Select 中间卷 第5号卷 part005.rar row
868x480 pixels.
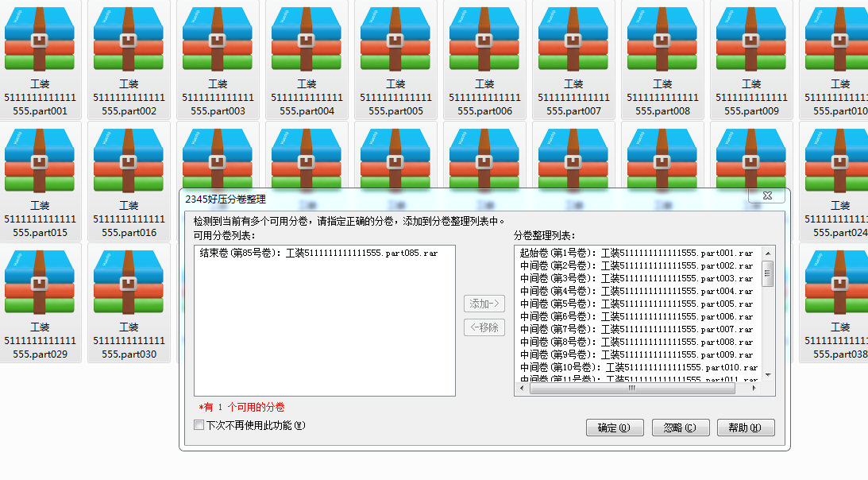637,304
